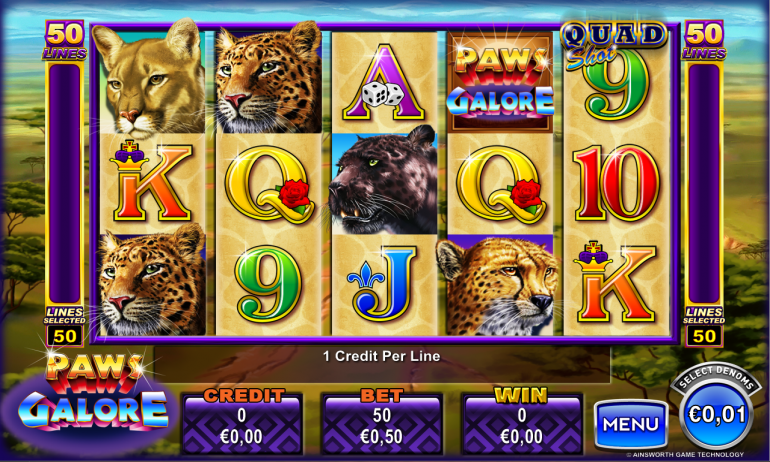The width and height of the screenshot is (770, 462).
Task: Select denomination via €0,01 round button
Action: [716, 415]
